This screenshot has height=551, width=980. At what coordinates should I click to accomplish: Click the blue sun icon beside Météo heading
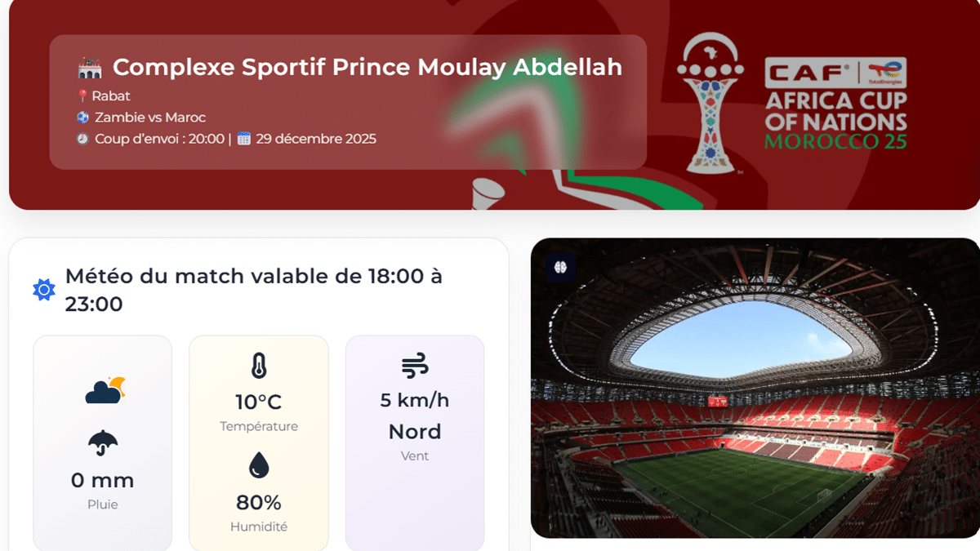pos(44,290)
